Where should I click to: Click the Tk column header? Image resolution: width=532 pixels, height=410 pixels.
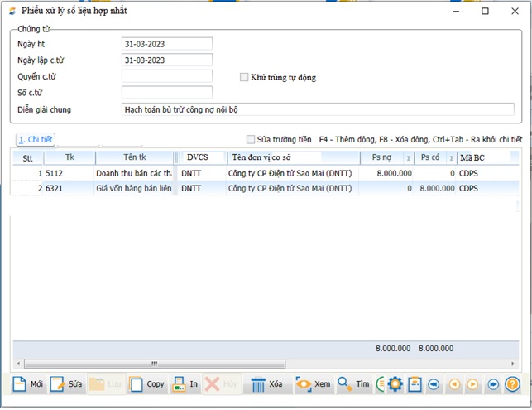69,157
